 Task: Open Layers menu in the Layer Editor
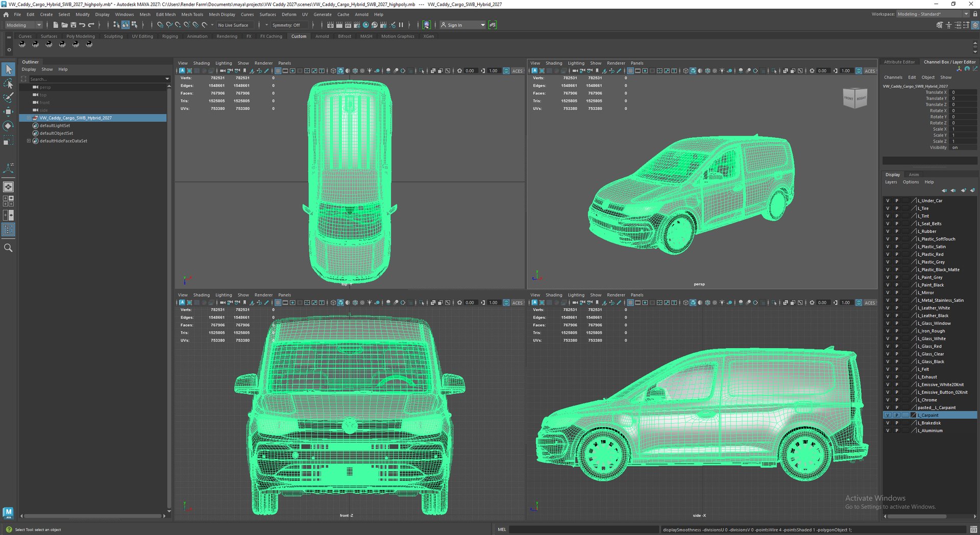[891, 182]
